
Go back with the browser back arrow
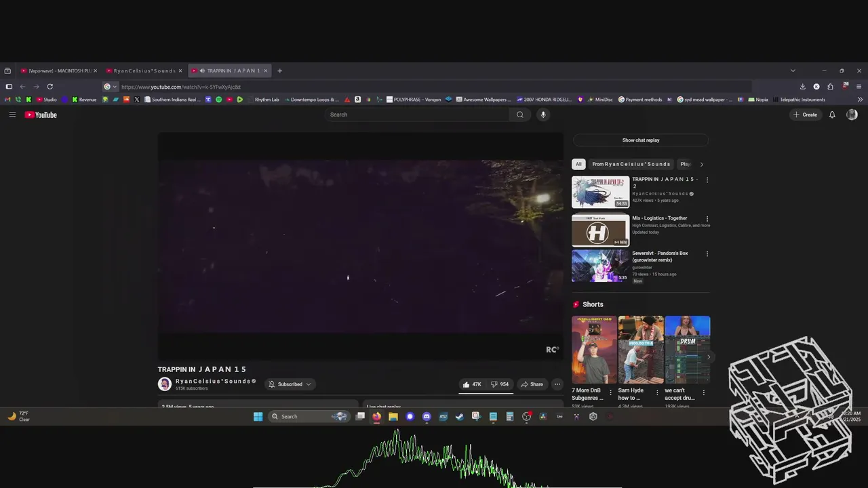(22, 87)
